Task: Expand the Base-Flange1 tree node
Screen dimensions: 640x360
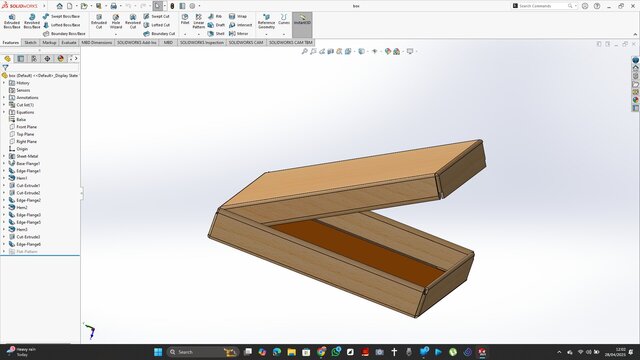Action: coord(4,164)
